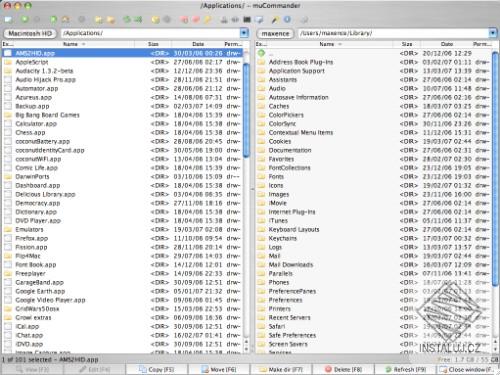
Task: Click the app icon beside Firefox.app
Action: tap(8, 238)
